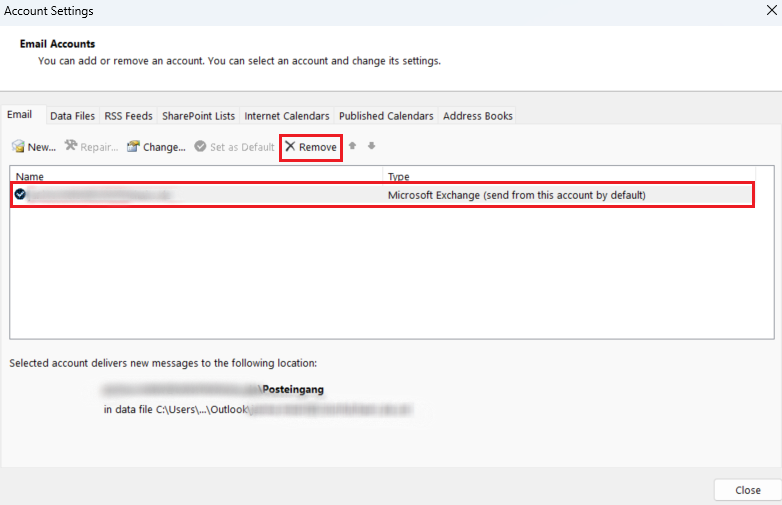Switch to the Data Files tab
The height and width of the screenshot is (505, 782).
[72, 116]
